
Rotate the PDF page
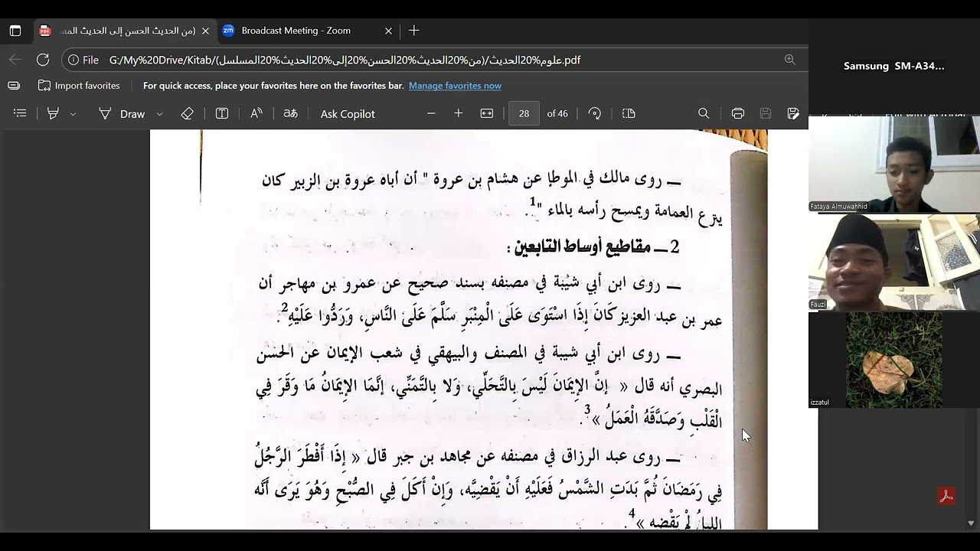(595, 113)
